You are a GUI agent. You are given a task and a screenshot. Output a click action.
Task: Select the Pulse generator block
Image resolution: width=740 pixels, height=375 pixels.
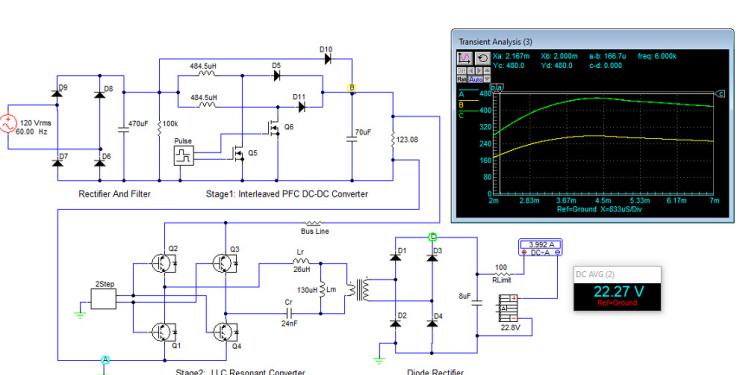click(x=183, y=156)
